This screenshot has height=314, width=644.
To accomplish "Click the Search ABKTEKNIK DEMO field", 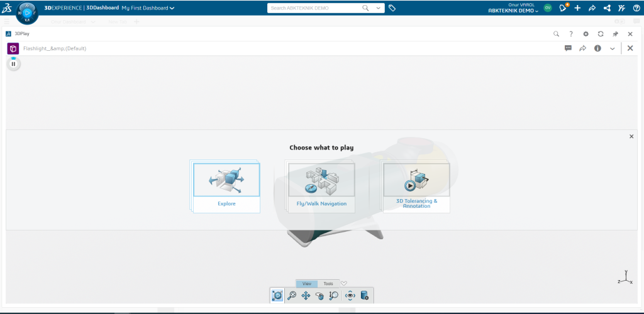I will click(x=314, y=8).
